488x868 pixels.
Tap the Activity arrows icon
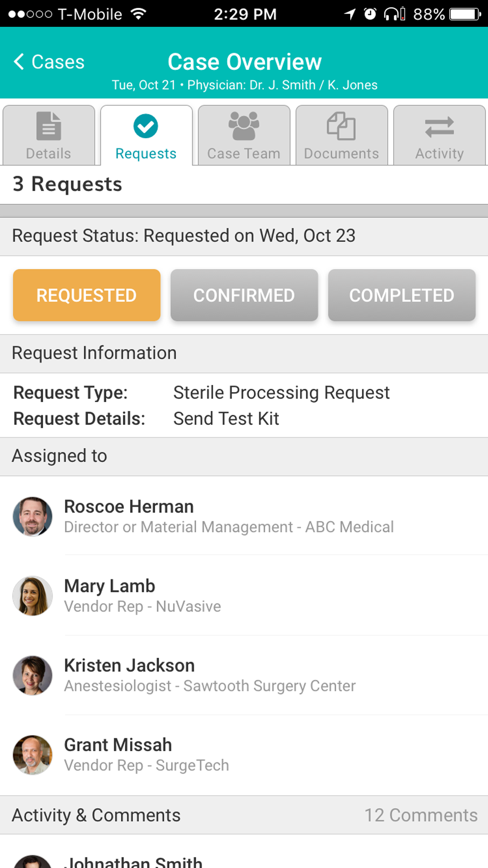[x=439, y=127]
